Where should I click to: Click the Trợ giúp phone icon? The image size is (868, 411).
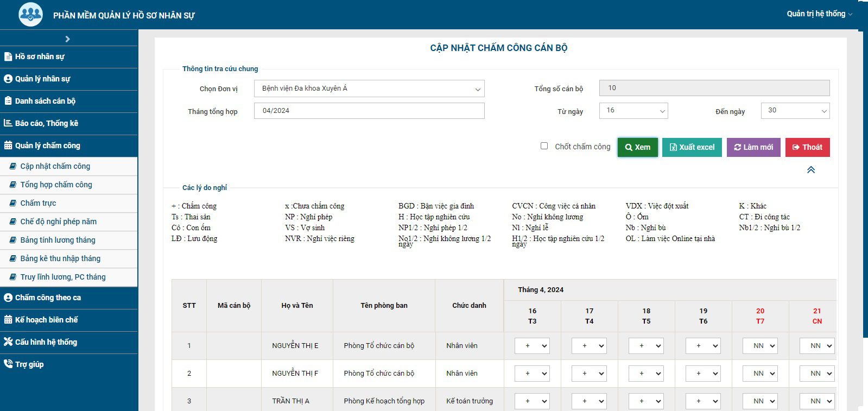[8, 364]
